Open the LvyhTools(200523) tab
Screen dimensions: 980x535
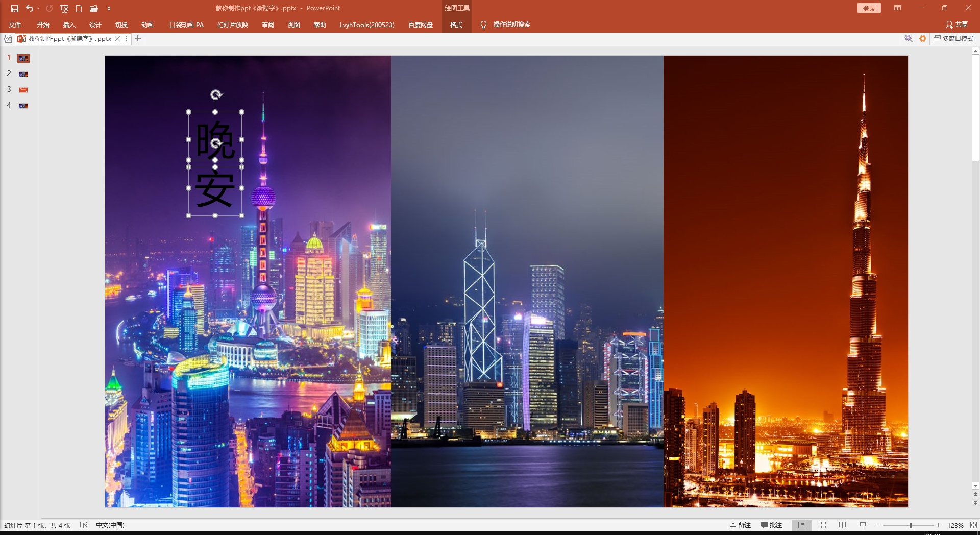(x=367, y=25)
